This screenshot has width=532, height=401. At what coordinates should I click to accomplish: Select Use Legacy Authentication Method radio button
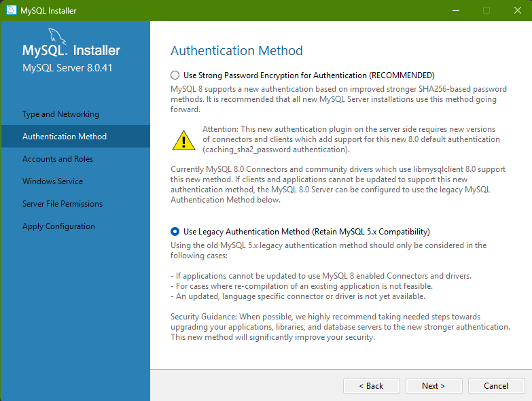point(175,232)
